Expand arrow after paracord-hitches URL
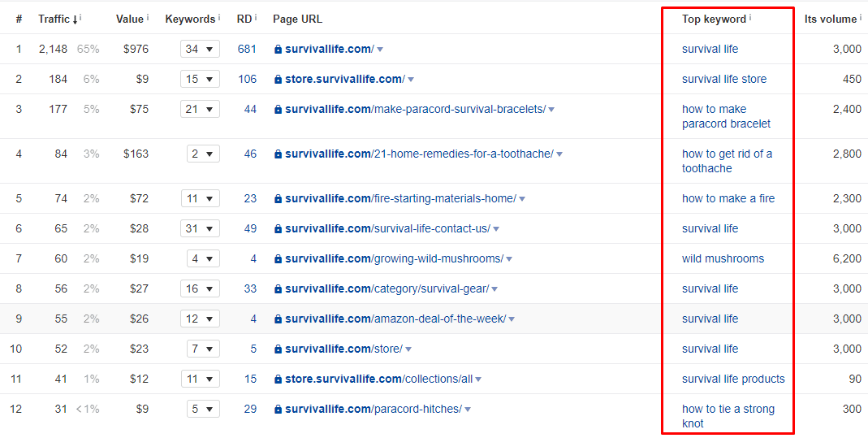868x438 pixels. 468,410
